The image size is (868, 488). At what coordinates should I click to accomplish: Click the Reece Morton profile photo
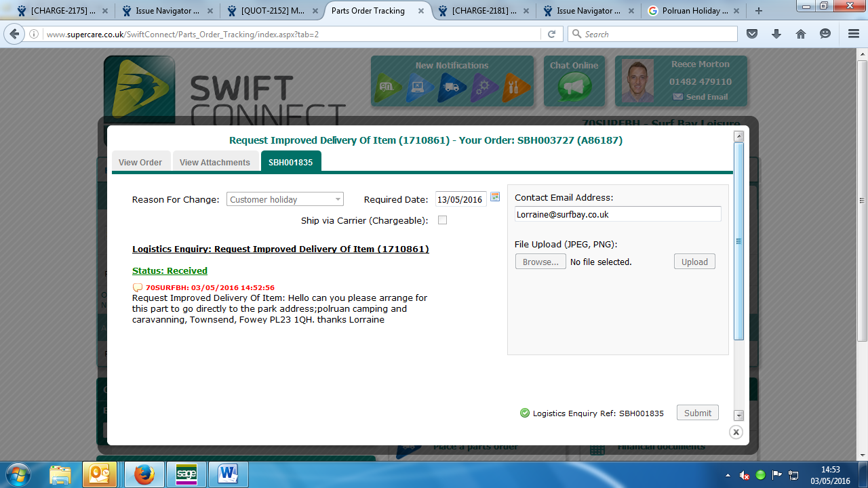coord(638,81)
